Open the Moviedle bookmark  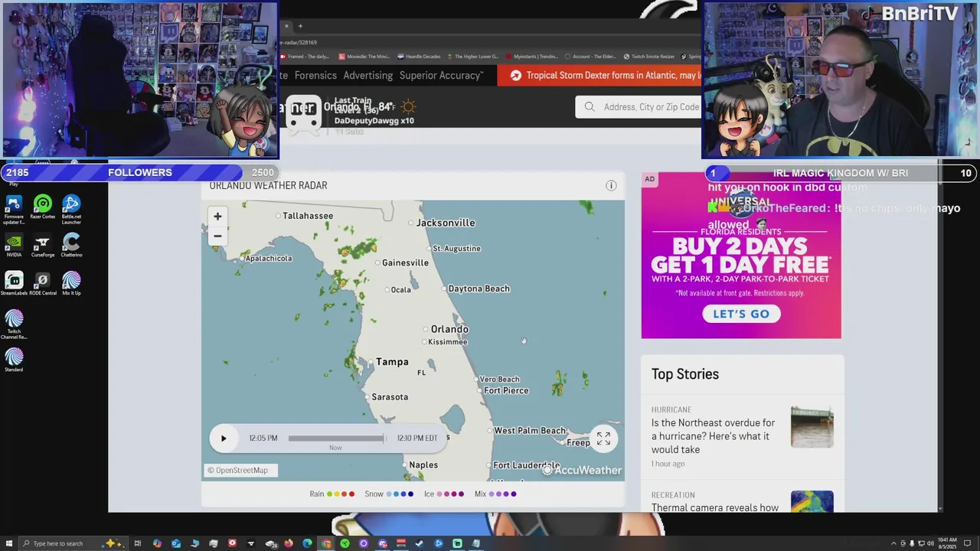click(x=365, y=57)
